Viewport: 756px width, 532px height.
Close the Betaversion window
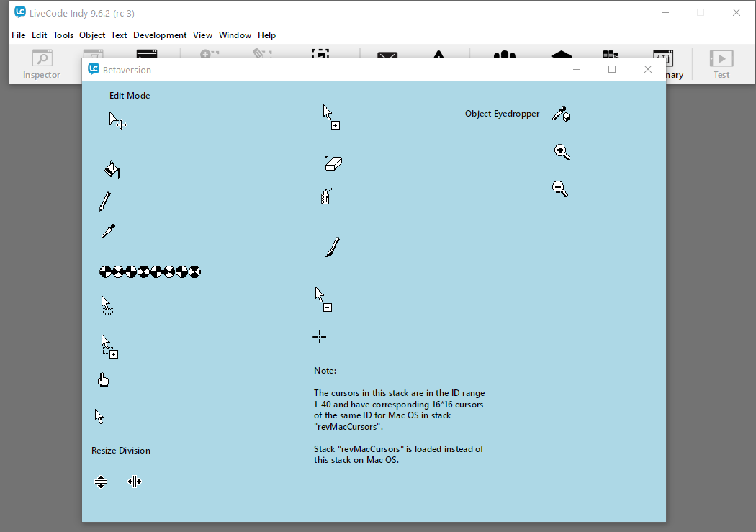[648, 69]
